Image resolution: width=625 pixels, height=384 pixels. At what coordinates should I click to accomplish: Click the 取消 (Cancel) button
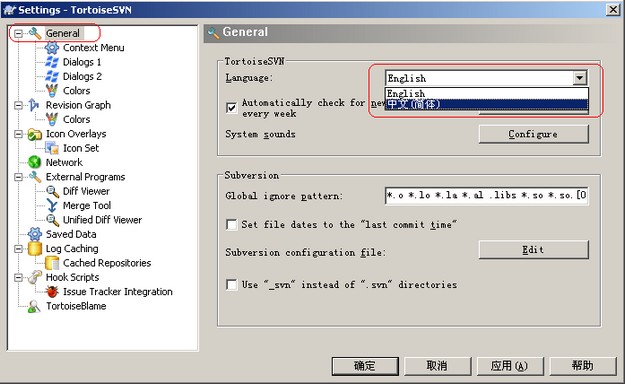pos(438,366)
